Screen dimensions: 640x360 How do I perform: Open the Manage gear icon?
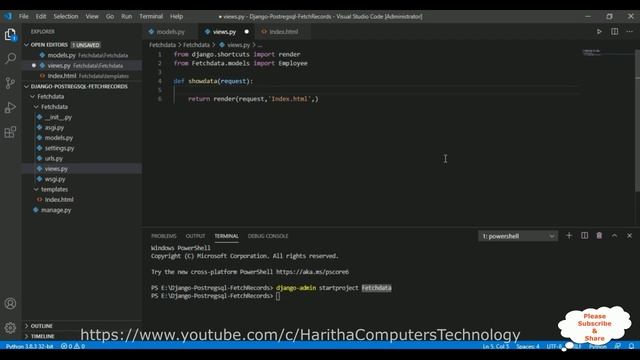click(10, 327)
